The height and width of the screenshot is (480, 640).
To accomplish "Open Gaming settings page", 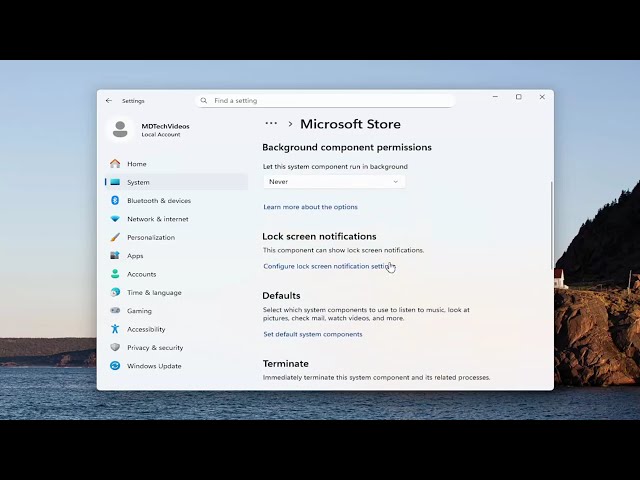I will click(176, 311).
